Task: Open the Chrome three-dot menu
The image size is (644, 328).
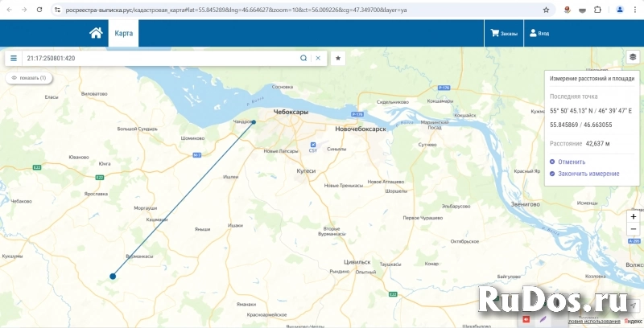Action: click(635, 10)
